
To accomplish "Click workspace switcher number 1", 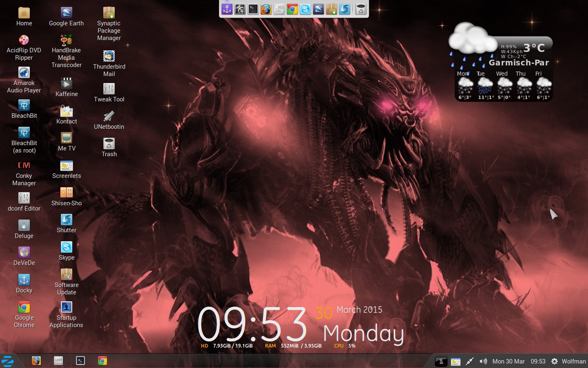I will pyautogui.click(x=441, y=361).
